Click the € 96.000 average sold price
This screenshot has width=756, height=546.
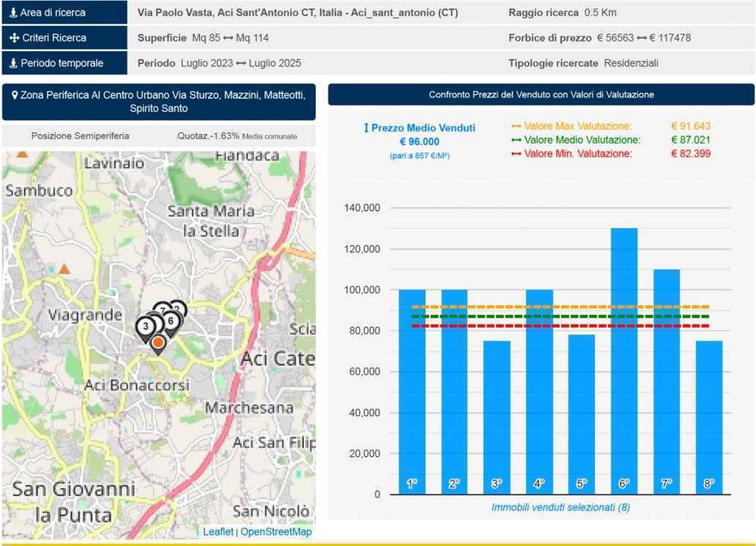[x=420, y=142]
